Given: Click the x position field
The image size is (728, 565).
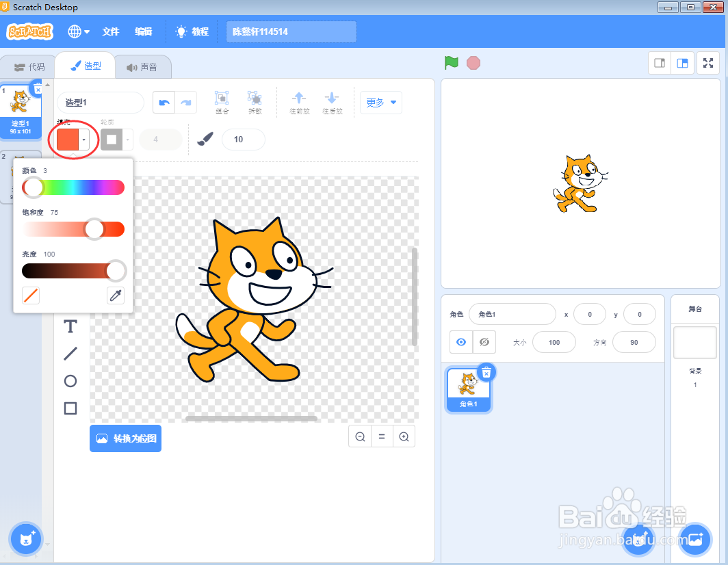Looking at the screenshot, I should coord(590,314).
